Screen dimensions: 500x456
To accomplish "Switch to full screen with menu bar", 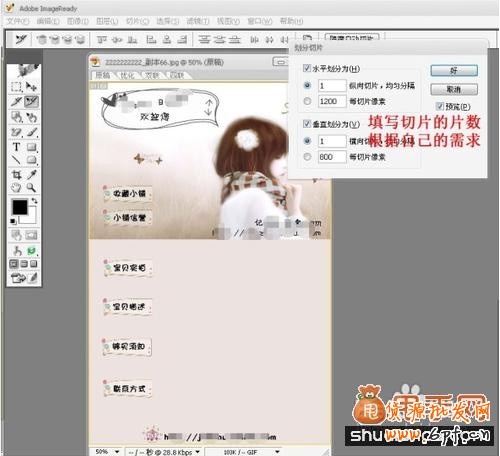I will click(24, 264).
